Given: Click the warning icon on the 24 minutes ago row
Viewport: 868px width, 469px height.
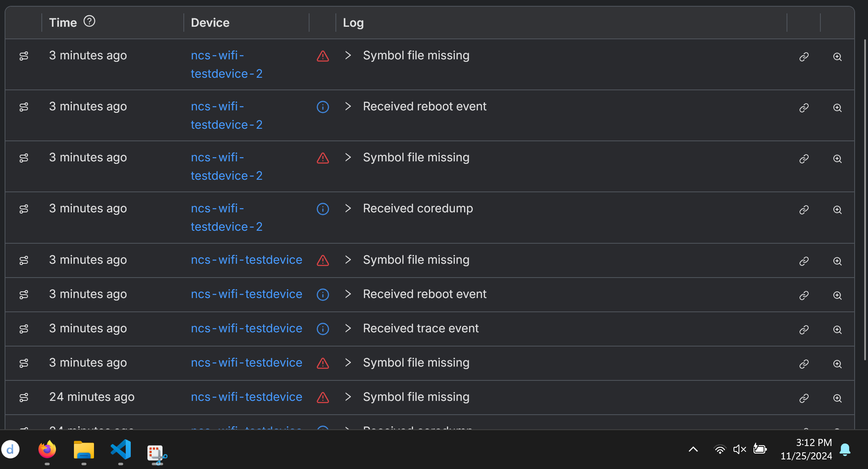Looking at the screenshot, I should coord(323,398).
